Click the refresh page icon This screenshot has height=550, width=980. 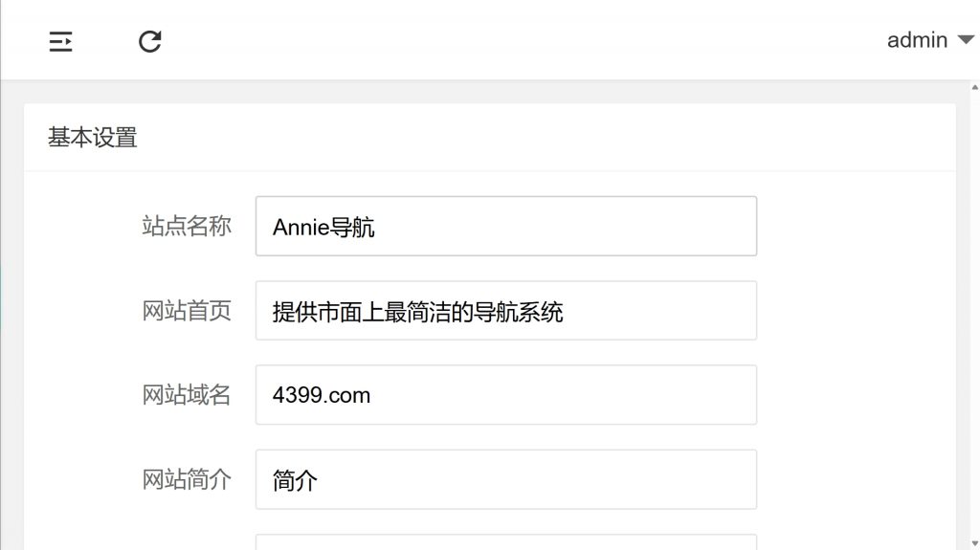pyautogui.click(x=150, y=42)
